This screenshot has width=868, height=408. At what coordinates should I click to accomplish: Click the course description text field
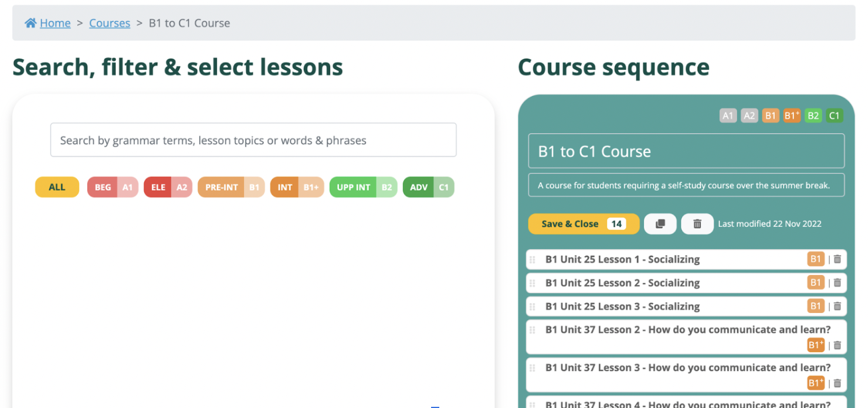click(686, 185)
